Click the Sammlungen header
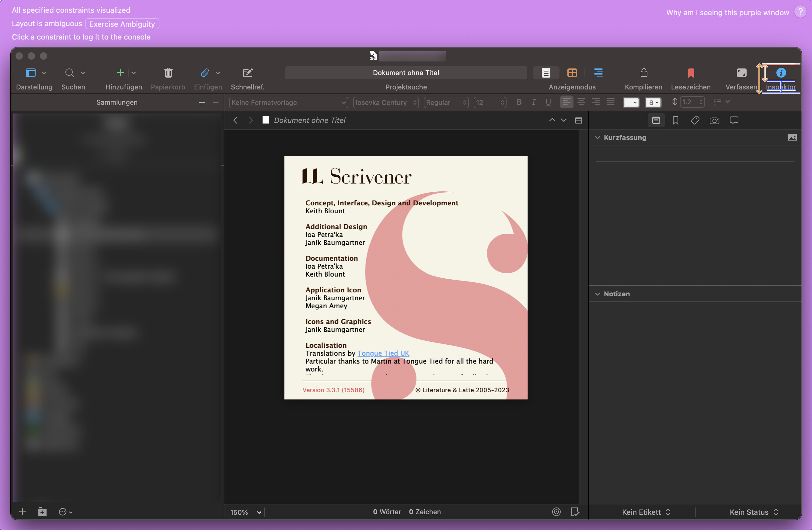The image size is (812, 530). click(117, 103)
